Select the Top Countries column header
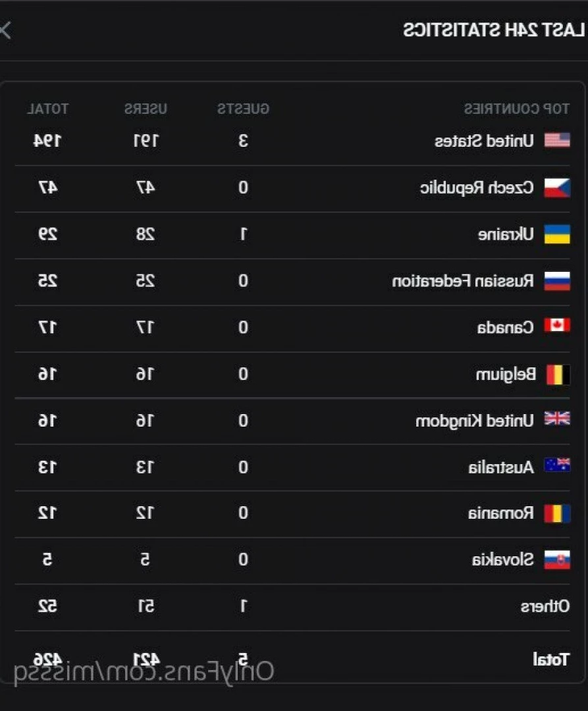The width and height of the screenshot is (588, 711). click(516, 109)
